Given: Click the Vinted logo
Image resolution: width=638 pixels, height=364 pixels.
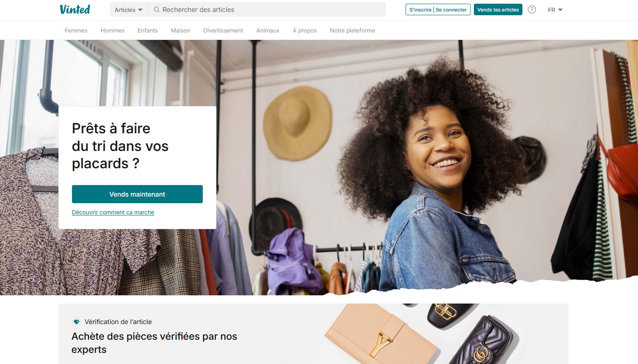Looking at the screenshot, I should pos(75,9).
